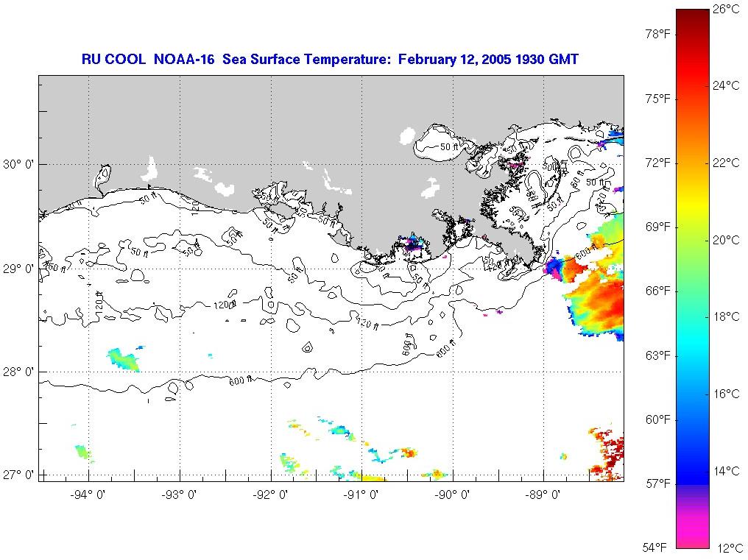Click the "-93° 0'" longitude label
This screenshot has width=748, height=560.
point(179,495)
